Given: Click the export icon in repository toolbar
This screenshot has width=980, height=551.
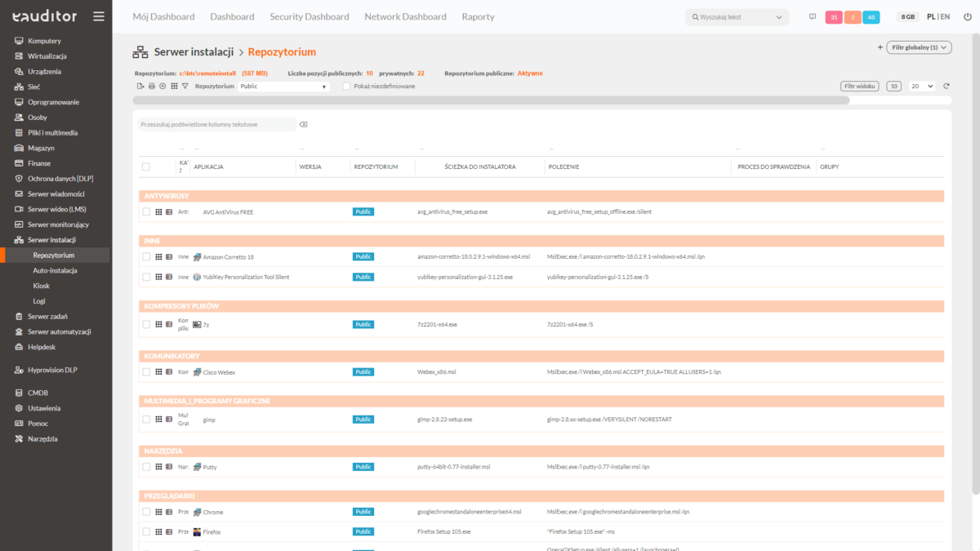Looking at the screenshot, I should pos(140,86).
